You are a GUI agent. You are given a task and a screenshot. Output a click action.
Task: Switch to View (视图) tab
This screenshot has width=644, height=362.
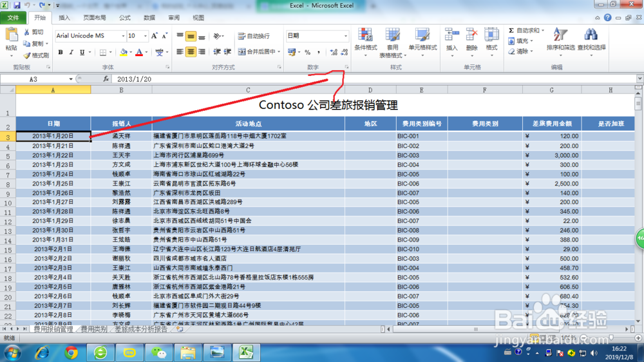[198, 17]
